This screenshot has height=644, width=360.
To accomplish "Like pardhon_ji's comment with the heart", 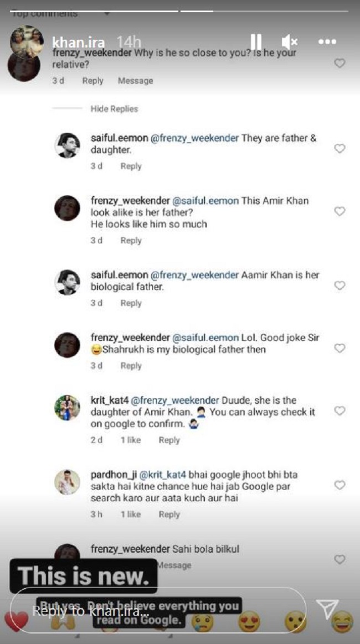I will (x=340, y=485).
